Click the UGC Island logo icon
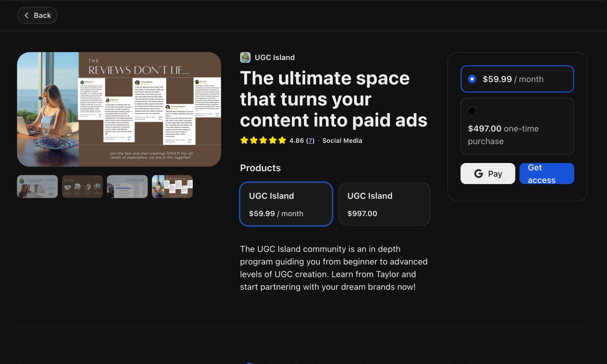 245,57
